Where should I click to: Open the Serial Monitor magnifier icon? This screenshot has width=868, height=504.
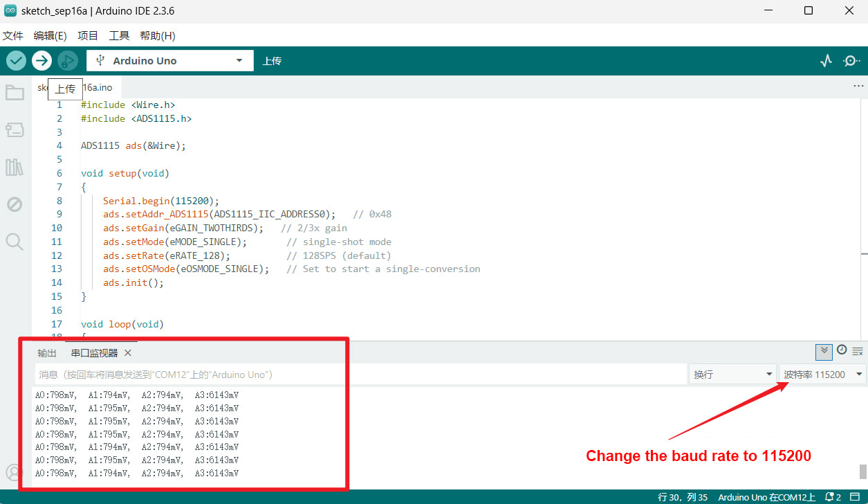(851, 61)
